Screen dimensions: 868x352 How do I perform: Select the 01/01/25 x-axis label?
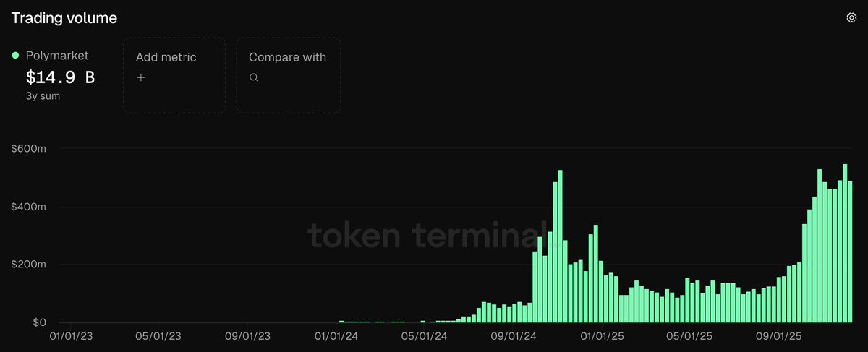(x=601, y=336)
